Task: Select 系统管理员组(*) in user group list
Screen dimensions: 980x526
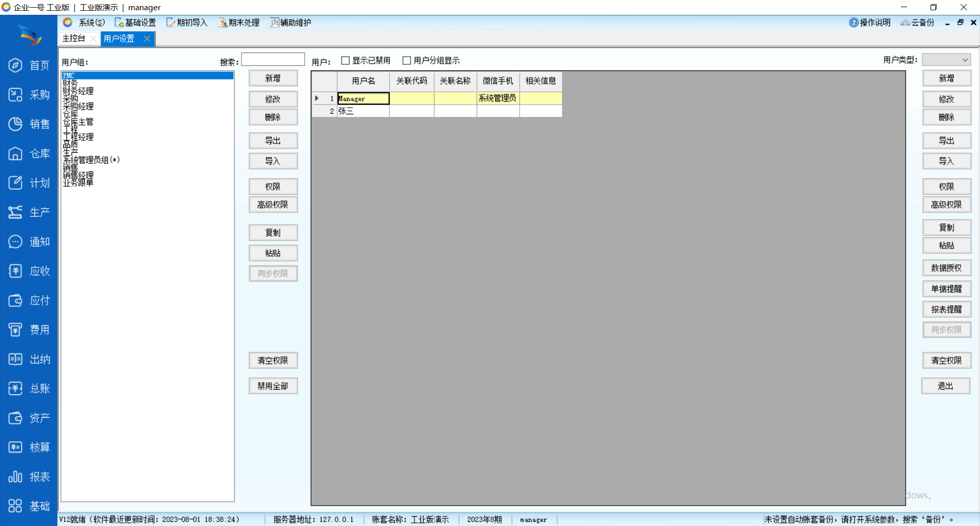Action: click(91, 160)
